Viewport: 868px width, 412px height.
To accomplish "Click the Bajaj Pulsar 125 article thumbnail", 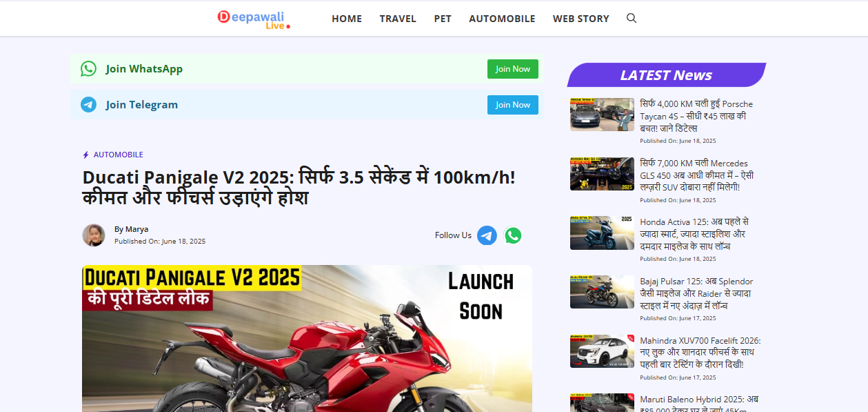I will [x=602, y=292].
